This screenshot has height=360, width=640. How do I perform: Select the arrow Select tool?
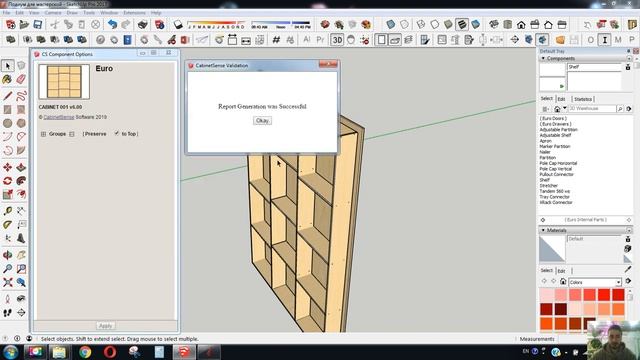point(7,66)
